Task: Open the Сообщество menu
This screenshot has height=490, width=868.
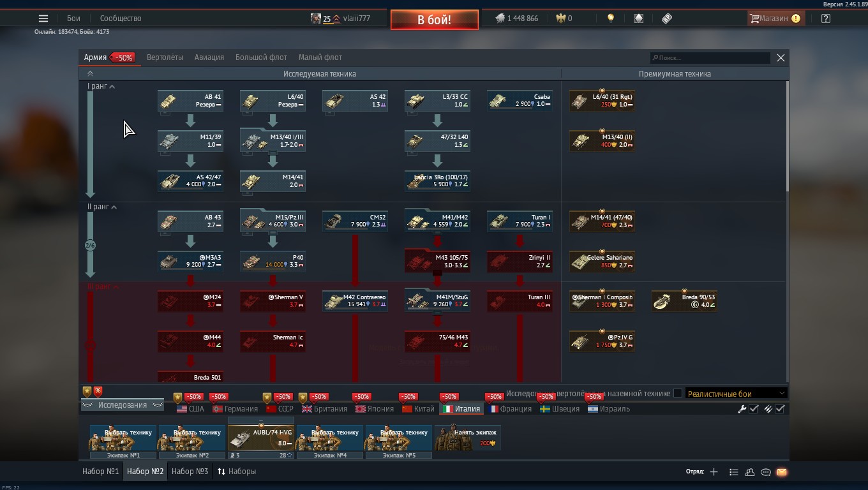Action: click(121, 19)
